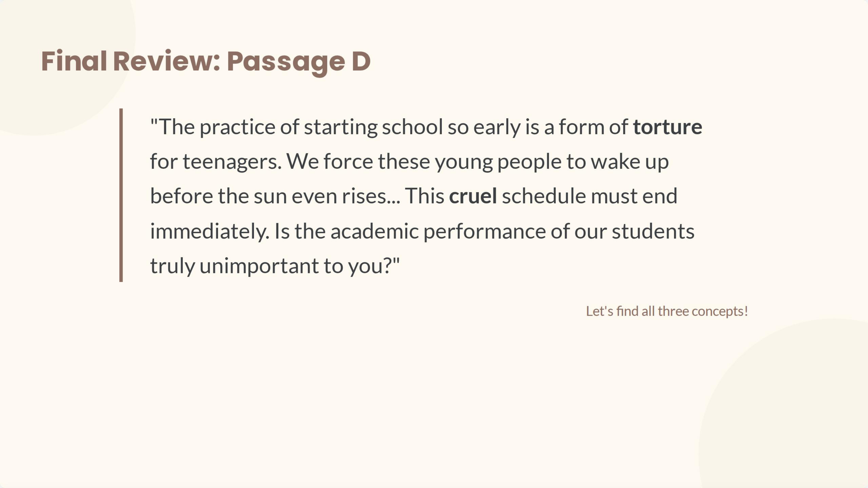Image resolution: width=868 pixels, height=488 pixels.
Task: Click the decorative circle in the bottom-right corner
Action: (809, 421)
